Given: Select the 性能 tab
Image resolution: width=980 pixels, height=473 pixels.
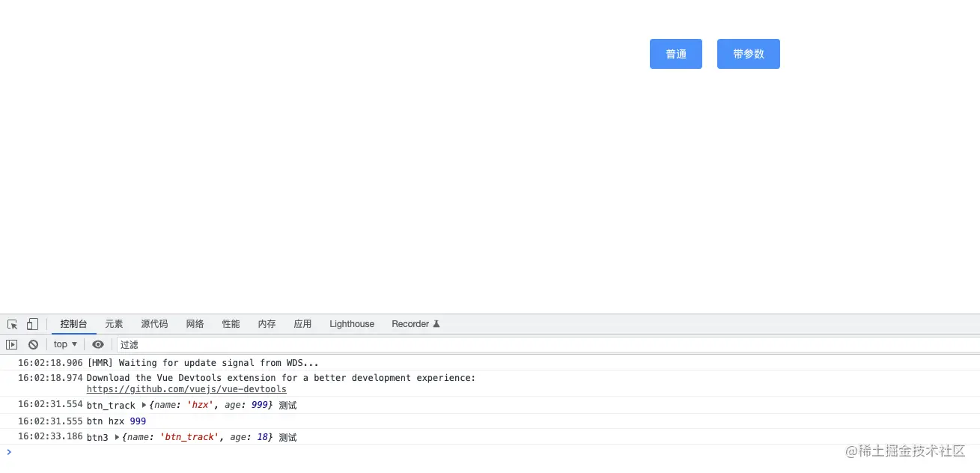Looking at the screenshot, I should point(231,324).
